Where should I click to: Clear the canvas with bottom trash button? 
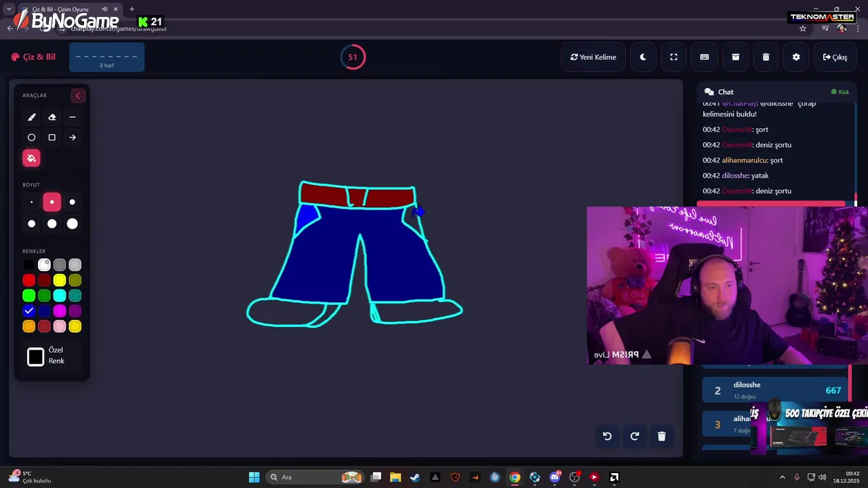662,436
